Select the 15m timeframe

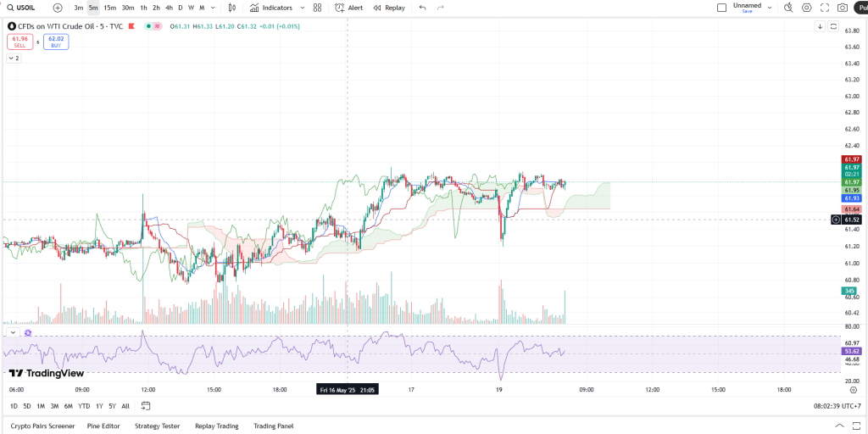pos(109,8)
